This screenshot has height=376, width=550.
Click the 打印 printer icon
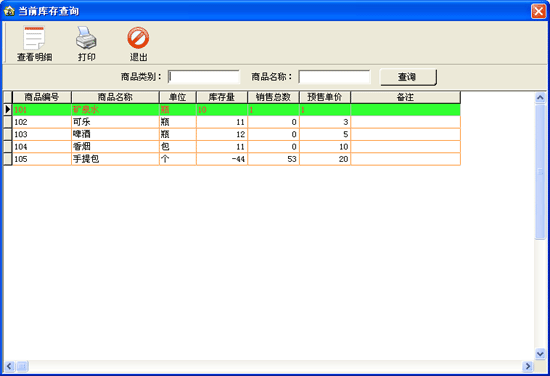(86, 38)
